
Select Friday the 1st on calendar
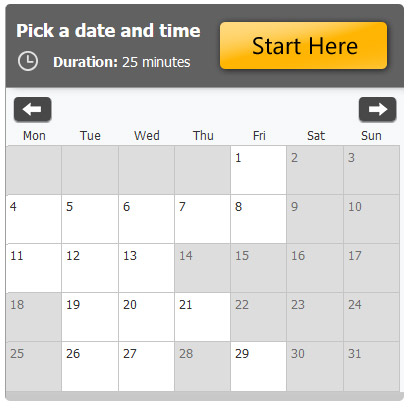(258, 170)
